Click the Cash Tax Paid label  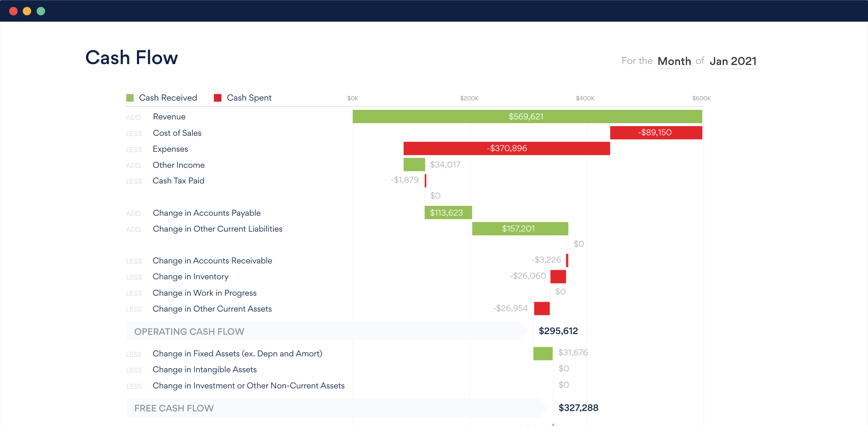[x=178, y=181]
